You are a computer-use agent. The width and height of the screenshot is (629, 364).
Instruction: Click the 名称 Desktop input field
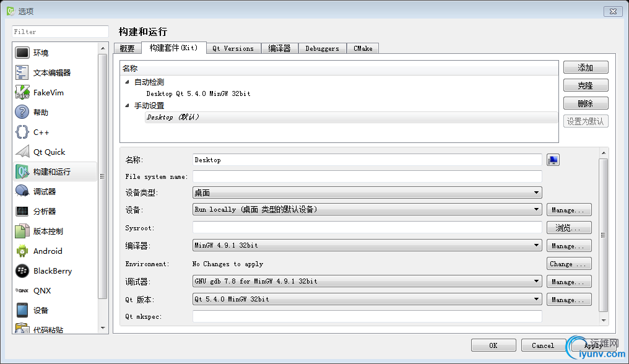click(367, 160)
